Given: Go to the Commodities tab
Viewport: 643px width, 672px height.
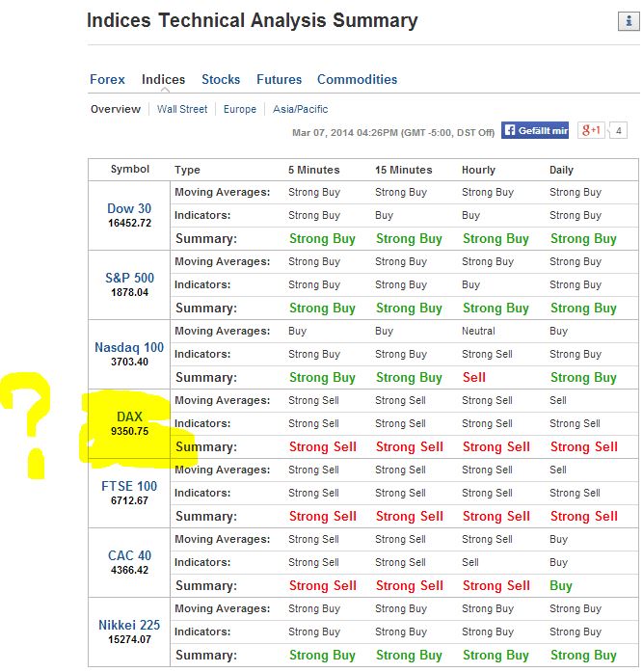Looking at the screenshot, I should pyautogui.click(x=357, y=79).
